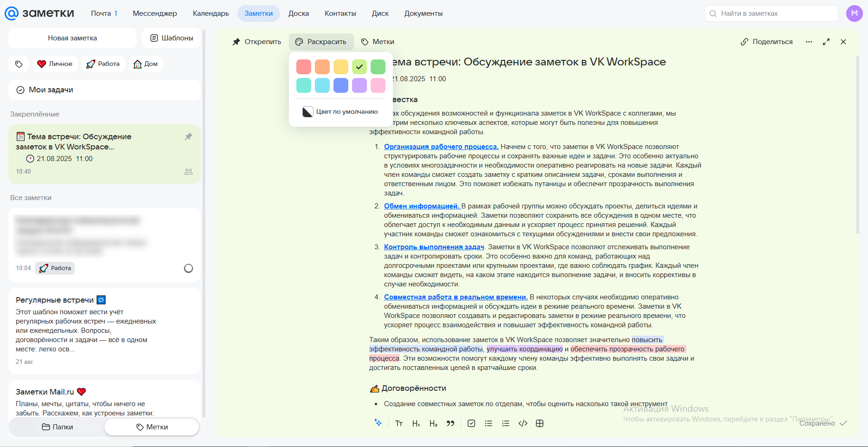Mark the blurred note's task circle complete
This screenshot has height=447, width=868.
188,268
